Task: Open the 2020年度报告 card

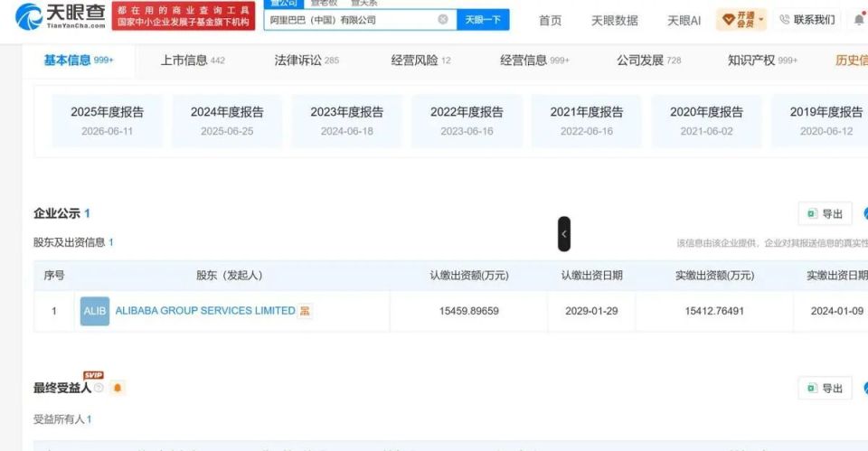Action: tap(706, 120)
